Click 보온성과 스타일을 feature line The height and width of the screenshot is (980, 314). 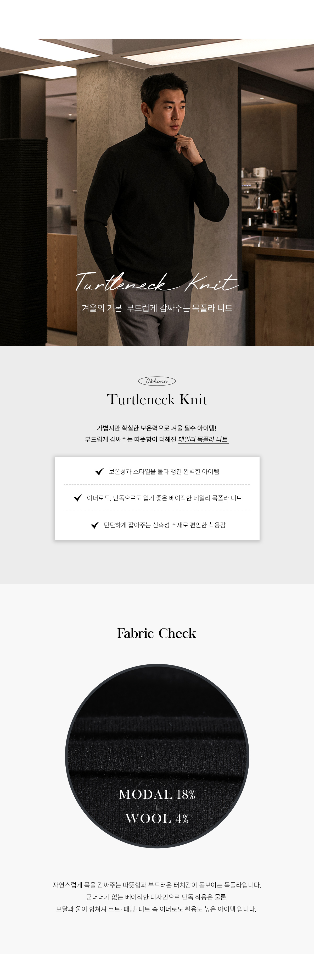(x=164, y=471)
